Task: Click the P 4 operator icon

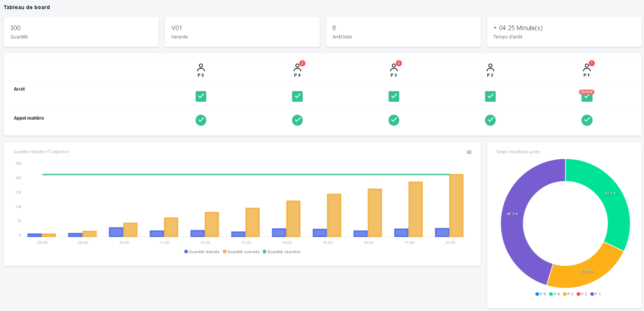Action: tap(297, 68)
